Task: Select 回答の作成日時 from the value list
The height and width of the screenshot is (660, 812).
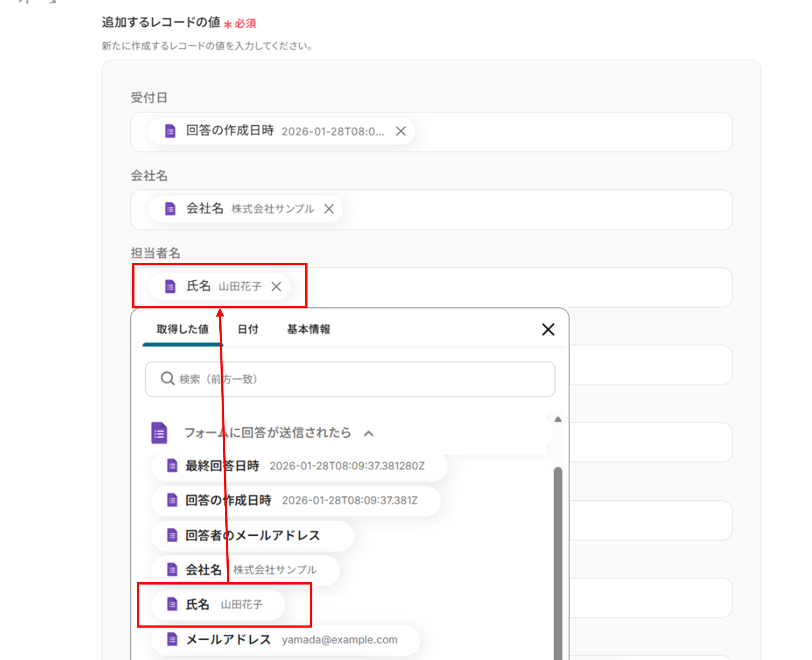Action: 295,500
